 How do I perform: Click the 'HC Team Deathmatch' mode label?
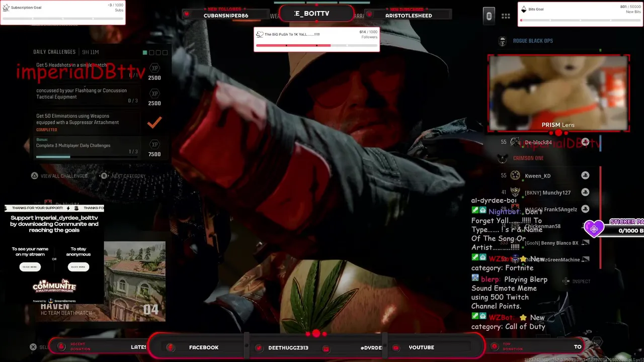click(x=66, y=313)
